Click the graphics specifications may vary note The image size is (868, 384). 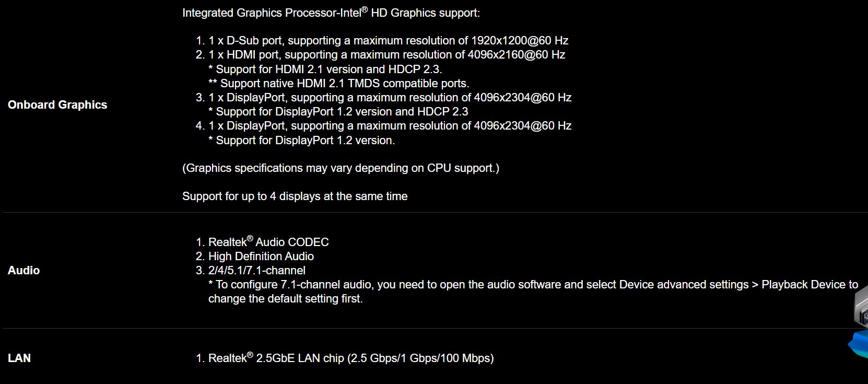click(x=341, y=168)
